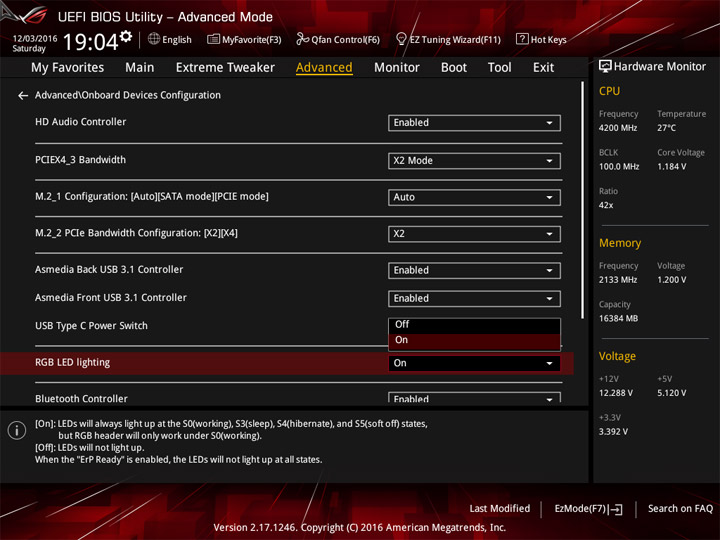Open Asmedia Back USB 3.1 Controller dropdown
720x540 pixels.
pyautogui.click(x=474, y=270)
